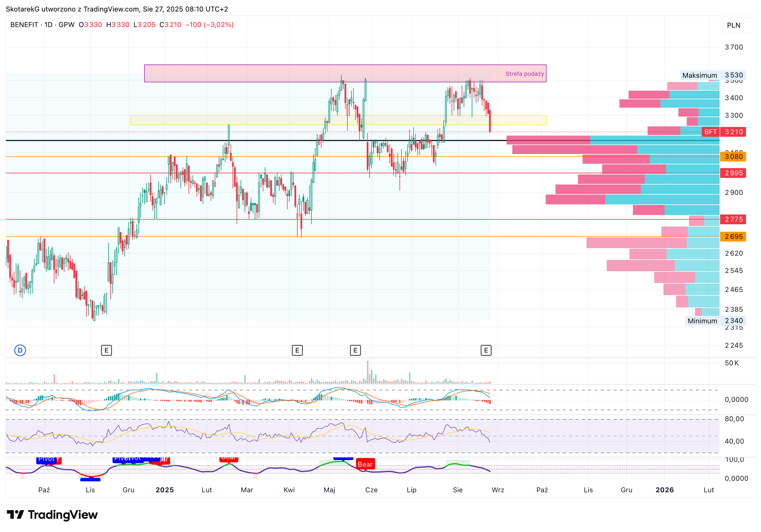Click the 2 900 price axis value

[734, 193]
